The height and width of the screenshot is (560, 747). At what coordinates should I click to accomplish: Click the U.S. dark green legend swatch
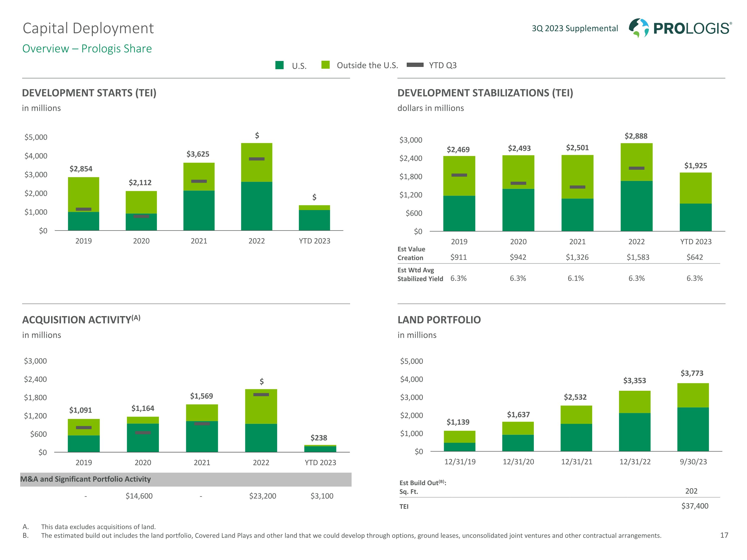pos(279,65)
